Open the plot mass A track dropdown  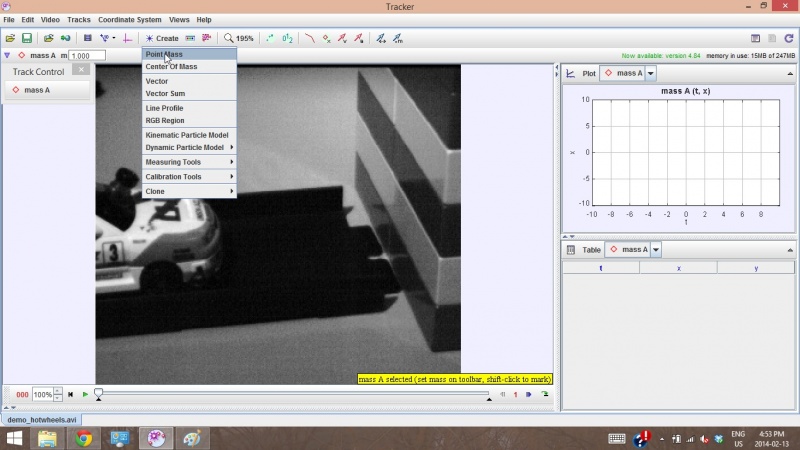(651, 73)
